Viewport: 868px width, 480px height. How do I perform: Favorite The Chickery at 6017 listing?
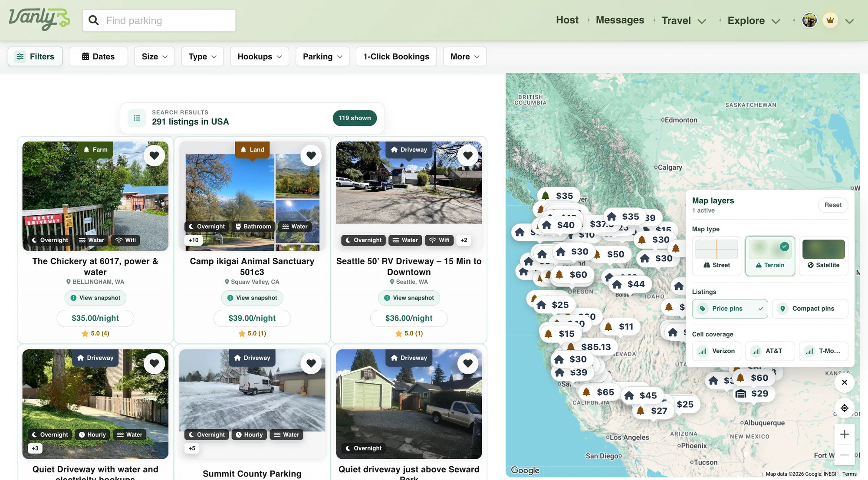pyautogui.click(x=154, y=155)
